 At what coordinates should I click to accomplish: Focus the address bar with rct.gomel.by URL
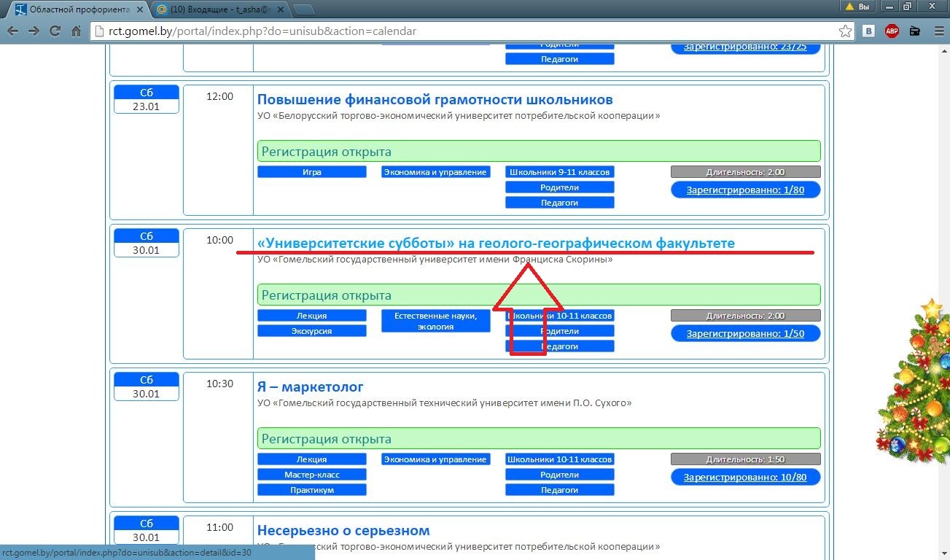[x=467, y=31]
